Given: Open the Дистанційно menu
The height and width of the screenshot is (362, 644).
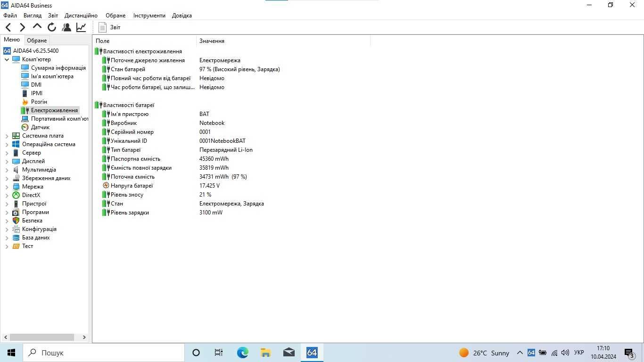Looking at the screenshot, I should click(x=81, y=16).
